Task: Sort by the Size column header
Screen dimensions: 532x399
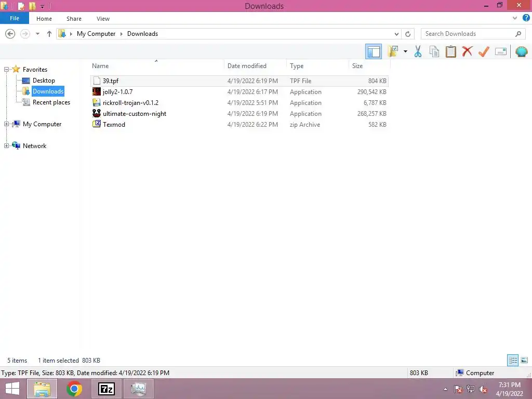Action: [x=369, y=66]
